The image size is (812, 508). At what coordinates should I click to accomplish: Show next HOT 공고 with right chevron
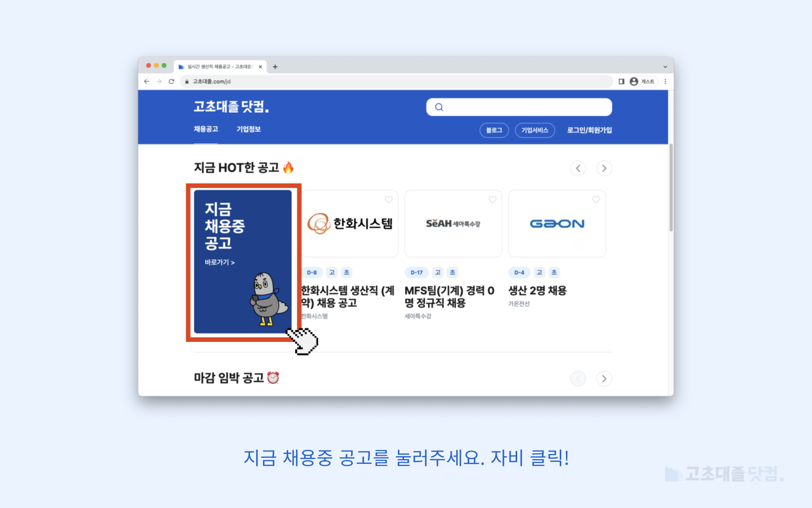click(604, 168)
